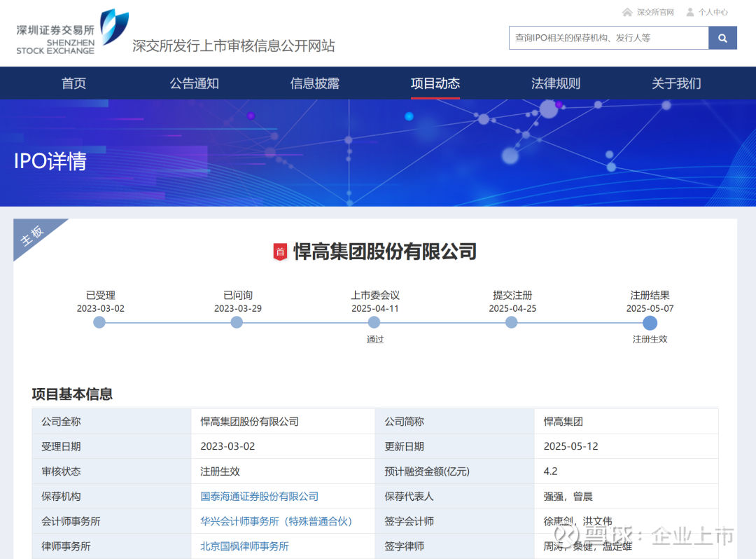Type in the IPO search input field

coord(608,38)
